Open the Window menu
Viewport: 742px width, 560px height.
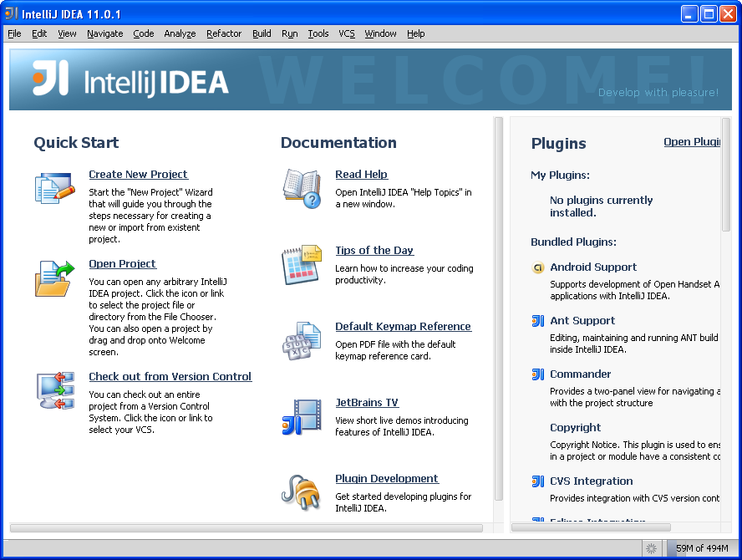[x=380, y=33]
